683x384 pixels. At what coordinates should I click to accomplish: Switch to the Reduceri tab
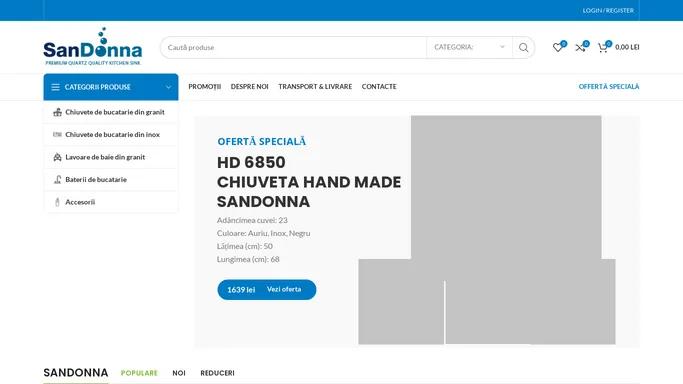[x=217, y=373]
